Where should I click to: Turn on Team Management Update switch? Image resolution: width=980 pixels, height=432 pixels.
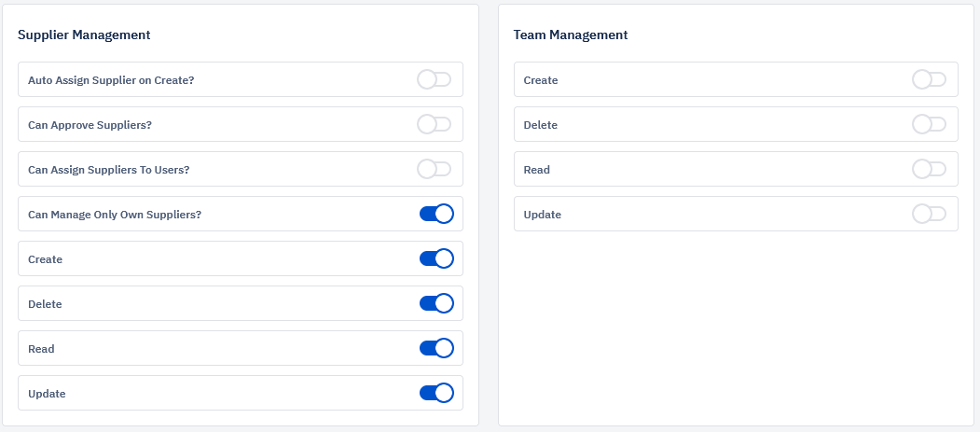click(930, 214)
